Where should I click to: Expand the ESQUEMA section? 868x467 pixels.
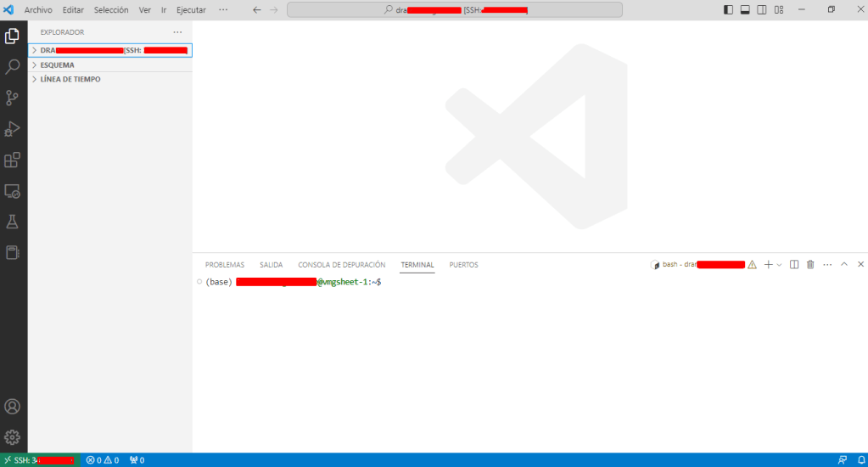tap(57, 65)
